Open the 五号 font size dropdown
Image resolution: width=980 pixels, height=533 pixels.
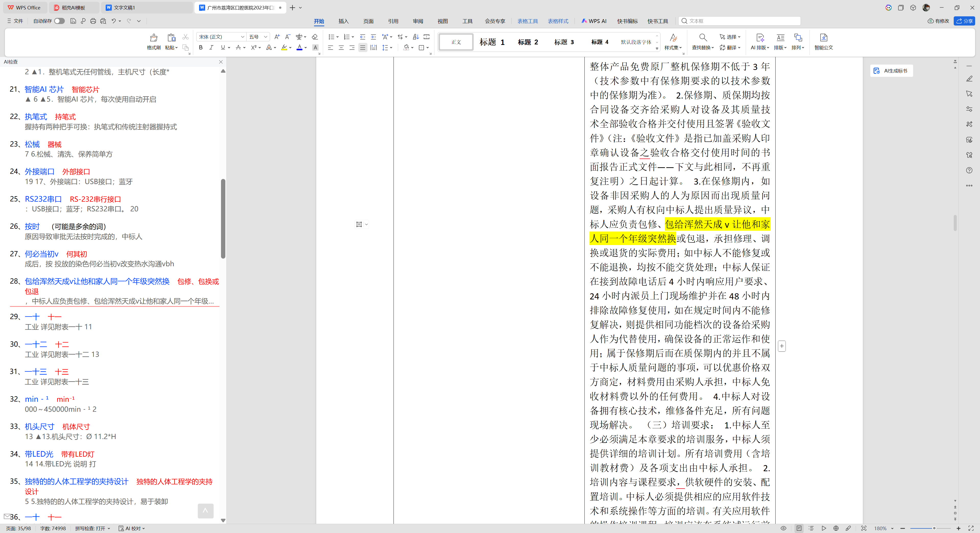point(265,37)
